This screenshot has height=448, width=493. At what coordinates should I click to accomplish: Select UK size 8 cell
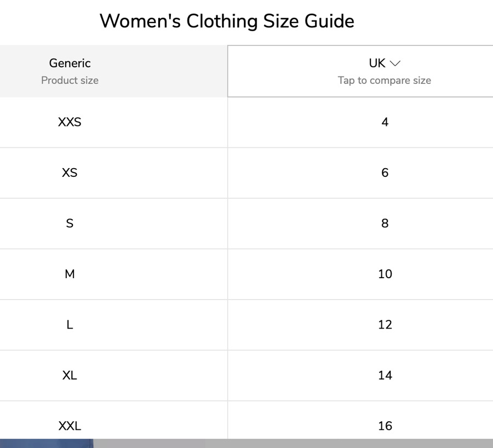point(385,223)
